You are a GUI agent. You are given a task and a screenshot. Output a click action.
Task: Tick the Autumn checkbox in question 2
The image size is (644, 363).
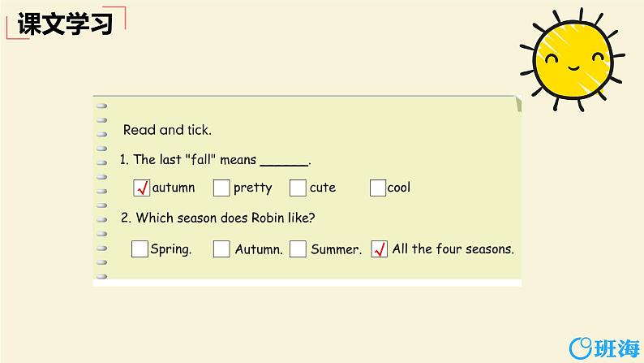pyautogui.click(x=221, y=248)
